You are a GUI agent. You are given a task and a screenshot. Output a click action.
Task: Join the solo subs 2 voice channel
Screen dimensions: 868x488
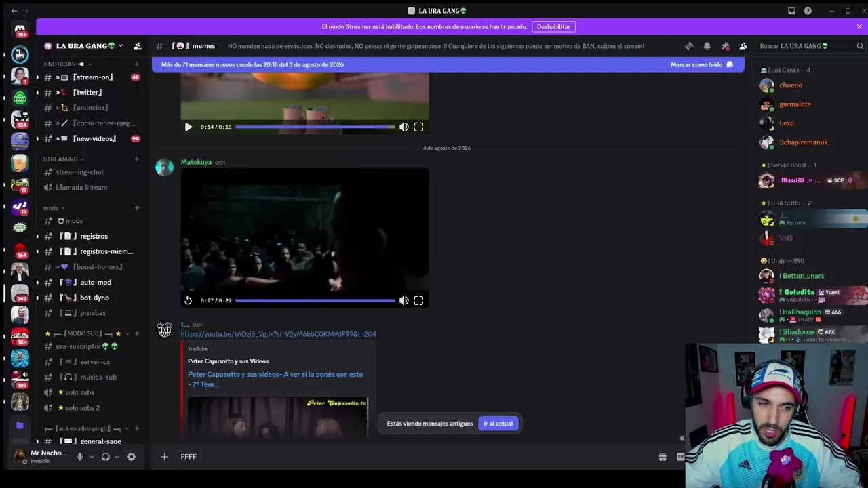pyautogui.click(x=91, y=408)
